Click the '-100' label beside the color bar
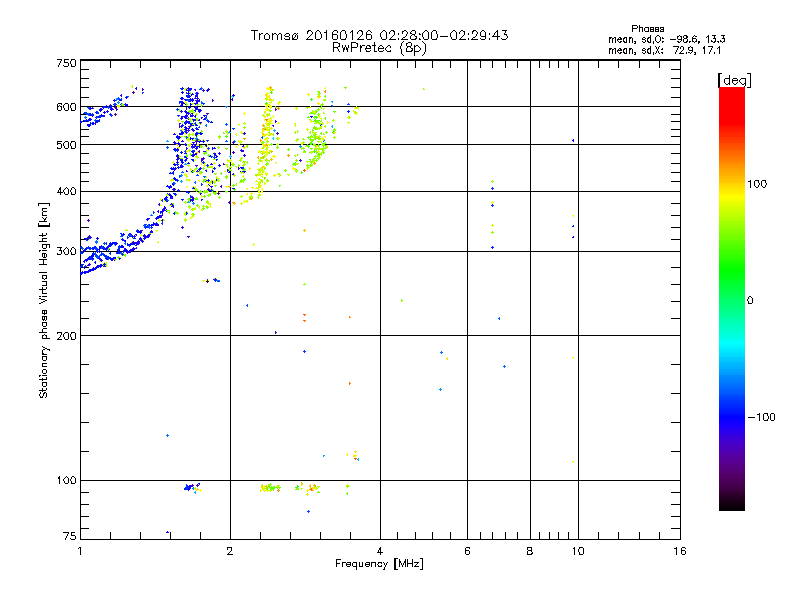The height and width of the screenshot is (600, 800). tap(761, 417)
